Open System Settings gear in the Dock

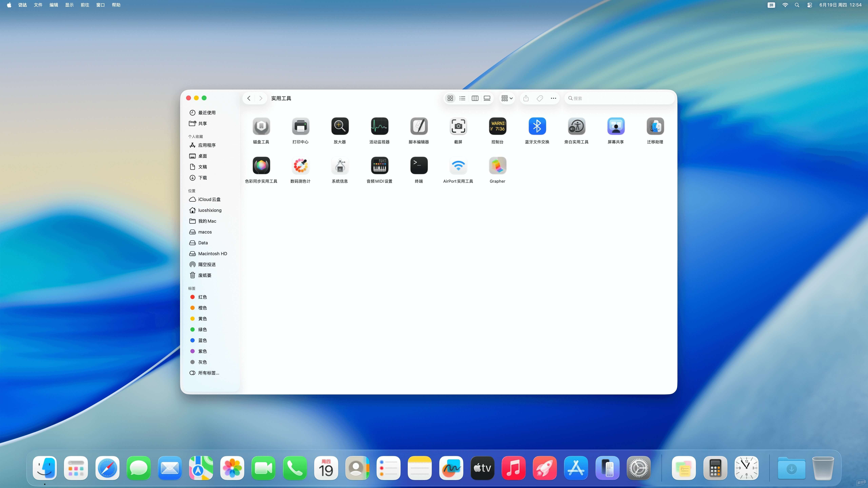pyautogui.click(x=638, y=468)
